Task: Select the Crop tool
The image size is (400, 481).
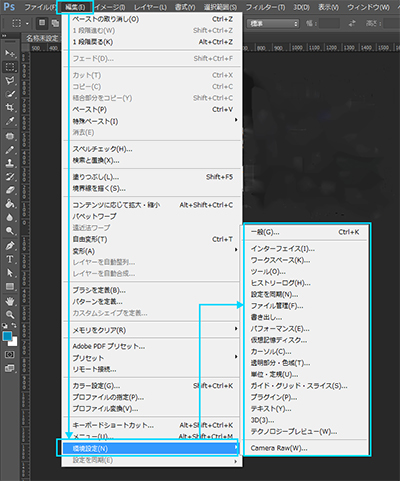Action: 10,107
